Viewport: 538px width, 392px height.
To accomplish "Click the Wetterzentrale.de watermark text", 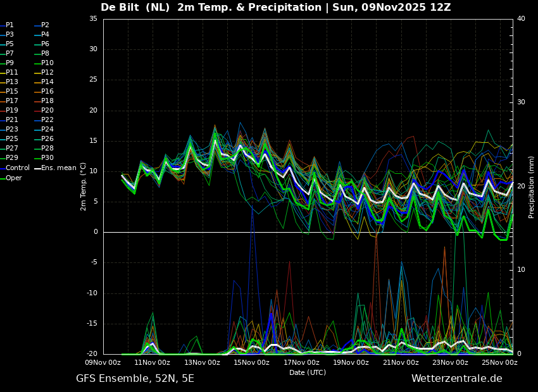I will point(457,378).
